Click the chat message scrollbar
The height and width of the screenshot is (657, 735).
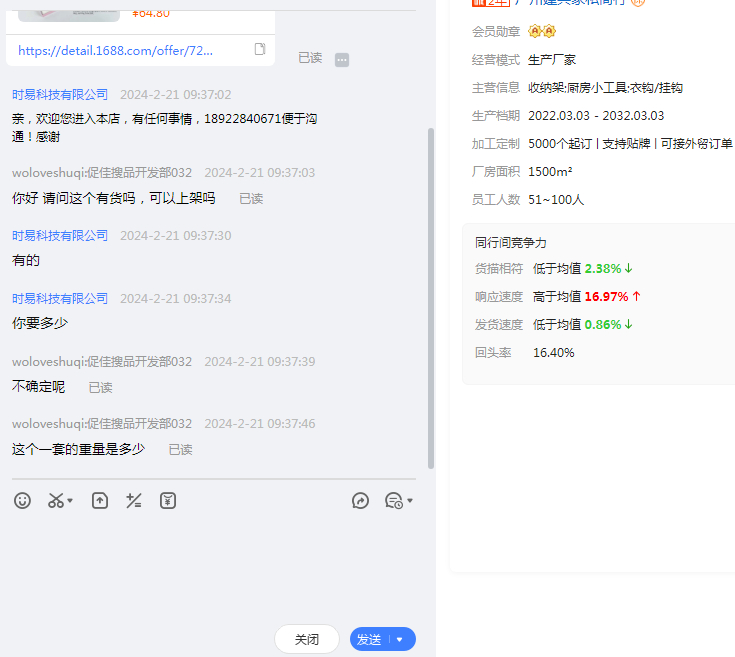coord(431,300)
